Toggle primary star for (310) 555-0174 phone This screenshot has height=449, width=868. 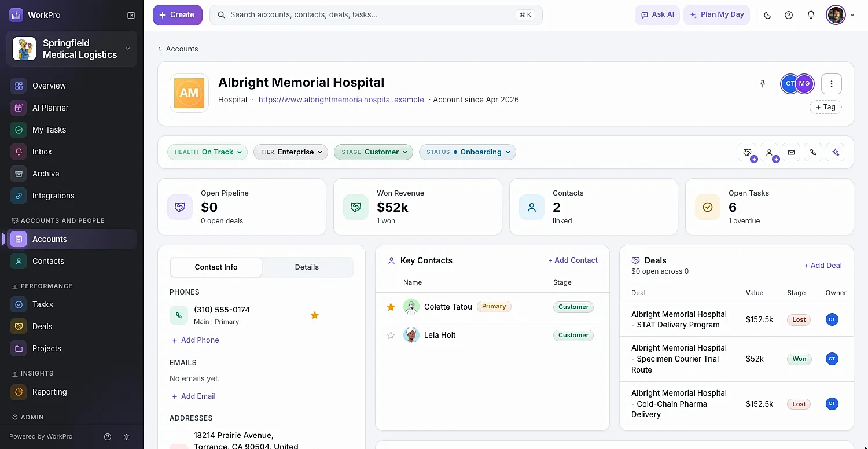315,315
